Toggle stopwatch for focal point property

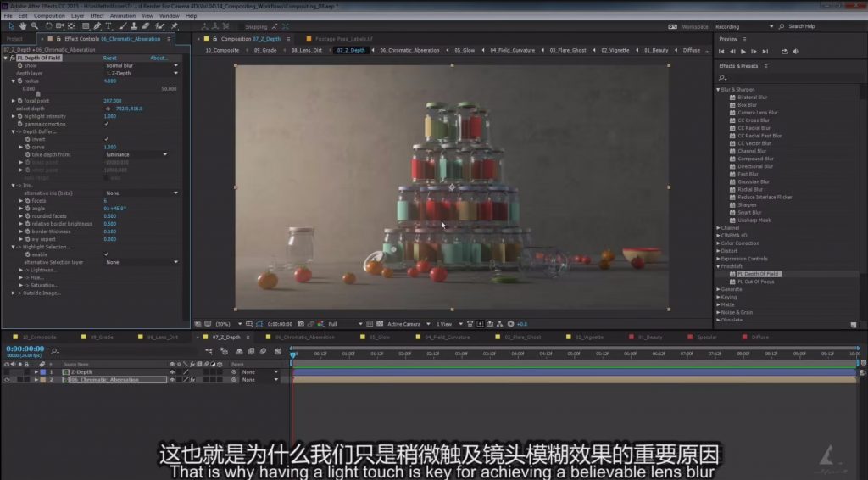coord(20,101)
